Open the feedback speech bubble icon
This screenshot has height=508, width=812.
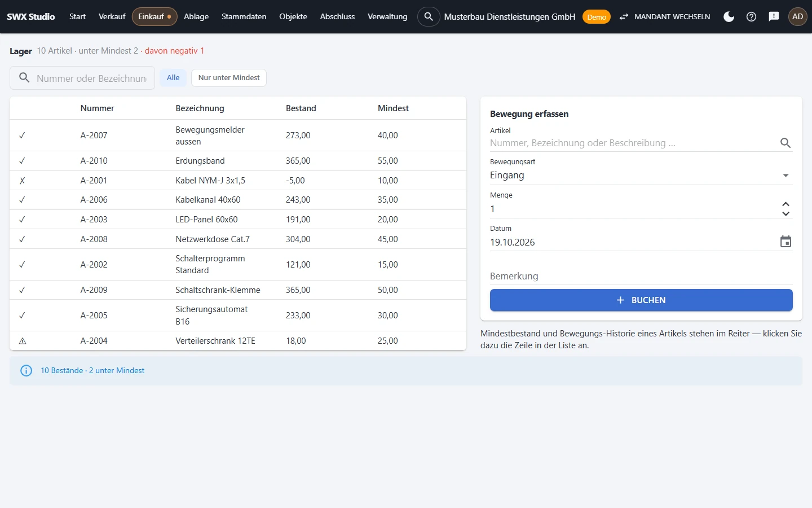pos(774,16)
